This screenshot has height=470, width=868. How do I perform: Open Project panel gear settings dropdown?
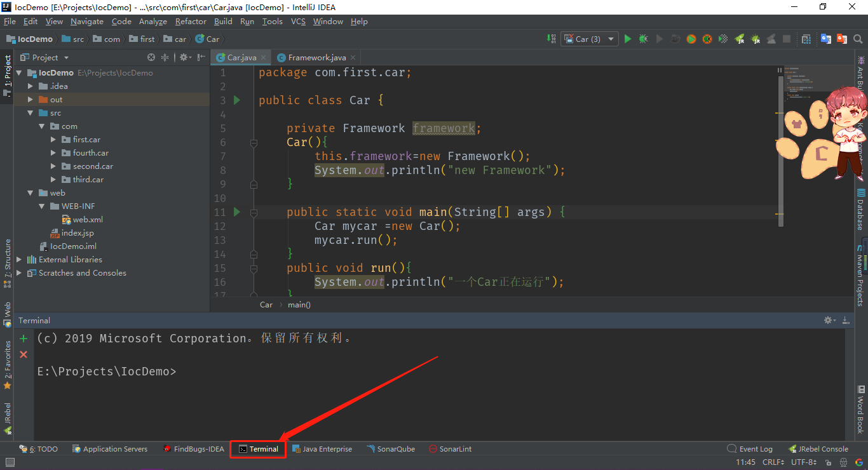[x=185, y=57]
